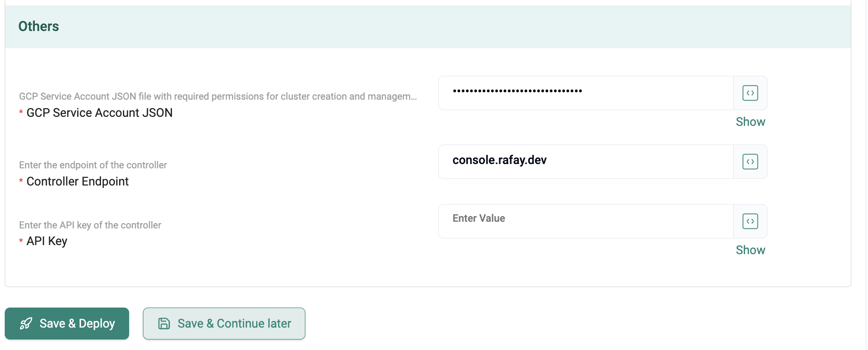The image size is (868, 350).
Task: Click the floppy disk icon on Save & Continue later
Action: 164,324
